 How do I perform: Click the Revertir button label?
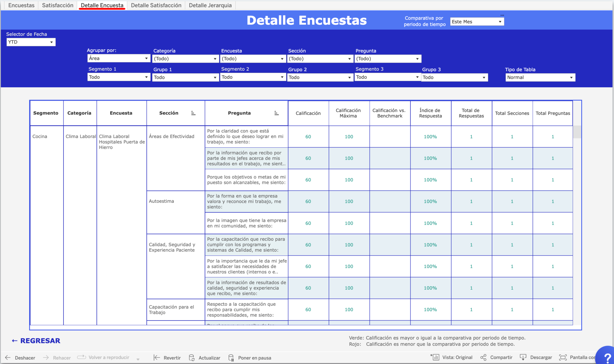point(172,358)
